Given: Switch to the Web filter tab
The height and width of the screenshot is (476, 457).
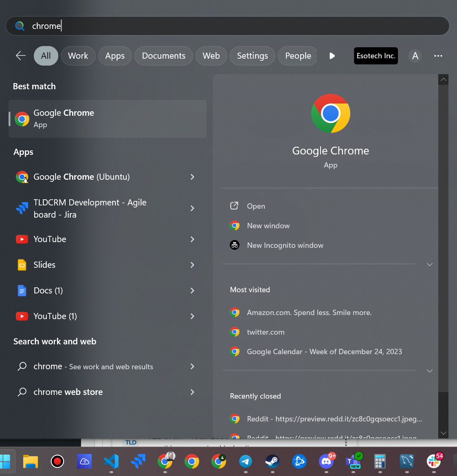Looking at the screenshot, I should tap(211, 56).
